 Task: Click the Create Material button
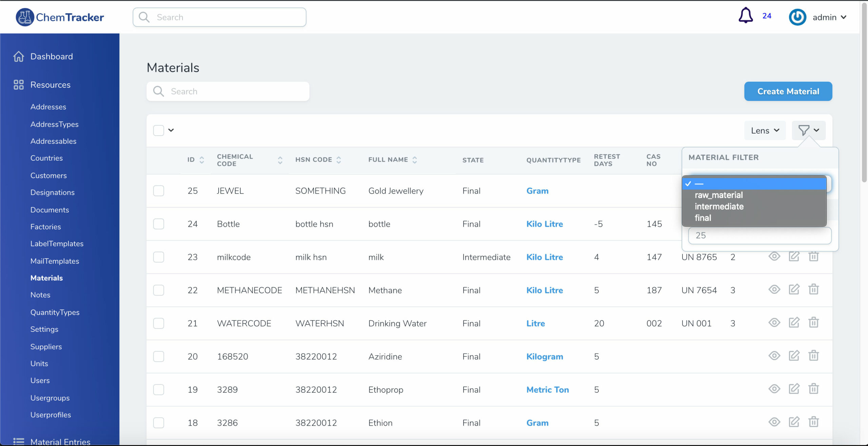788,92
